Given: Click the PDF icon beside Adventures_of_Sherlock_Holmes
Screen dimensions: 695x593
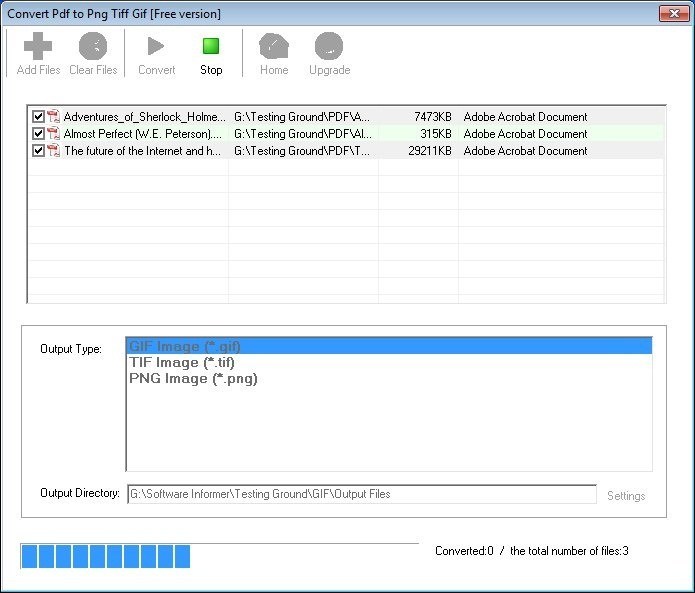Looking at the screenshot, I should (x=54, y=117).
